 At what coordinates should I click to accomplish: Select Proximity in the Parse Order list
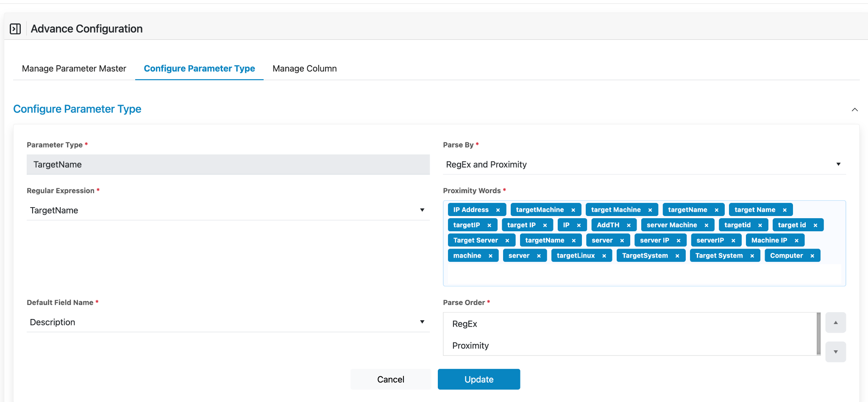point(470,346)
